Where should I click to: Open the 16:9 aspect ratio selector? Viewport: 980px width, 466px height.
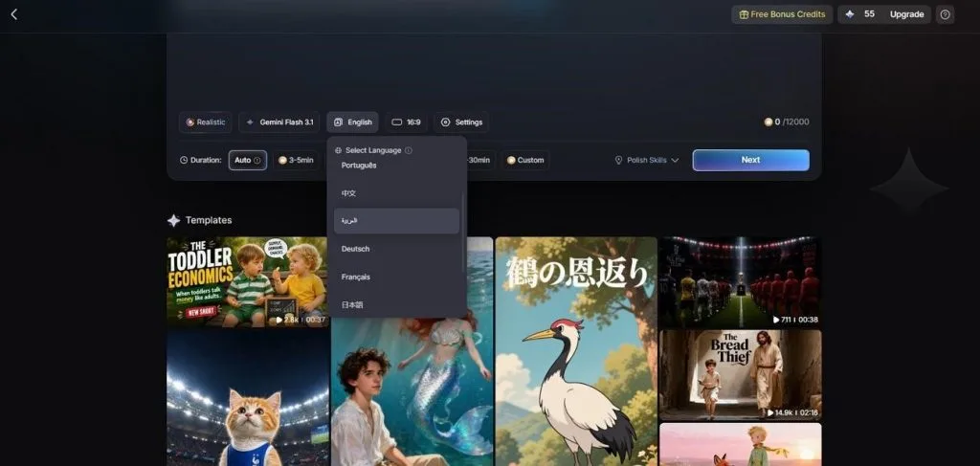(x=406, y=122)
